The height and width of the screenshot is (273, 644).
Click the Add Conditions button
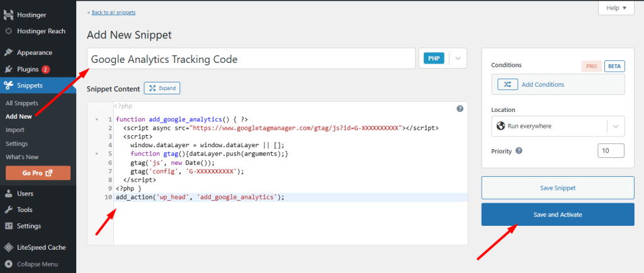point(543,84)
